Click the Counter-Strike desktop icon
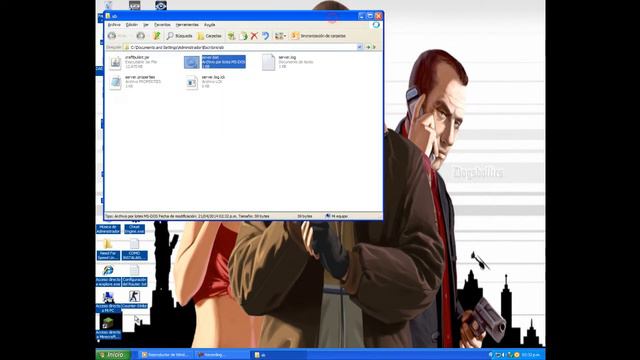This screenshot has width=640, height=360. click(134, 296)
